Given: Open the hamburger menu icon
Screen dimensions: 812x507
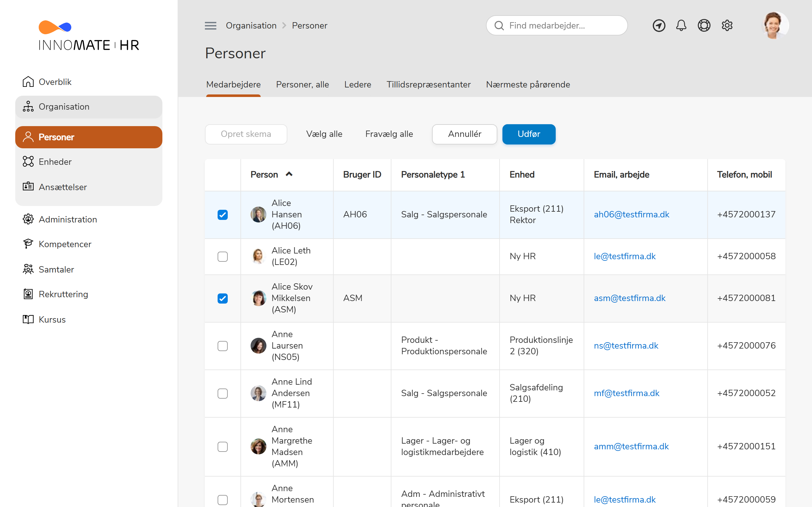Looking at the screenshot, I should pyautogui.click(x=210, y=25).
